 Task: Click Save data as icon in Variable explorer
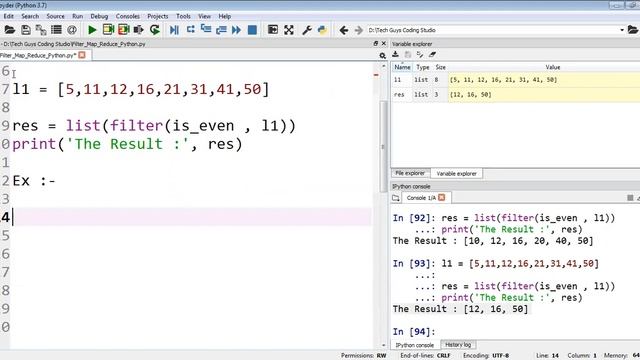(x=420, y=54)
